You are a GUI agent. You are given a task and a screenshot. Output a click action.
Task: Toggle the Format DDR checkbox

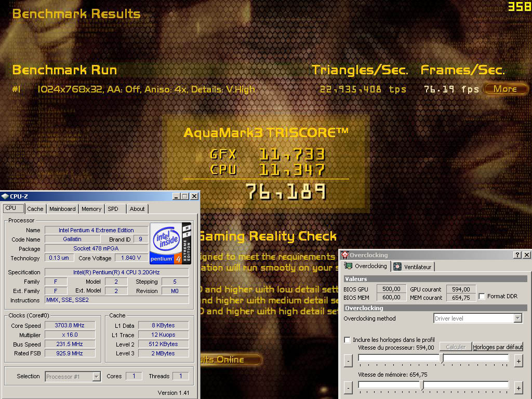(482, 296)
